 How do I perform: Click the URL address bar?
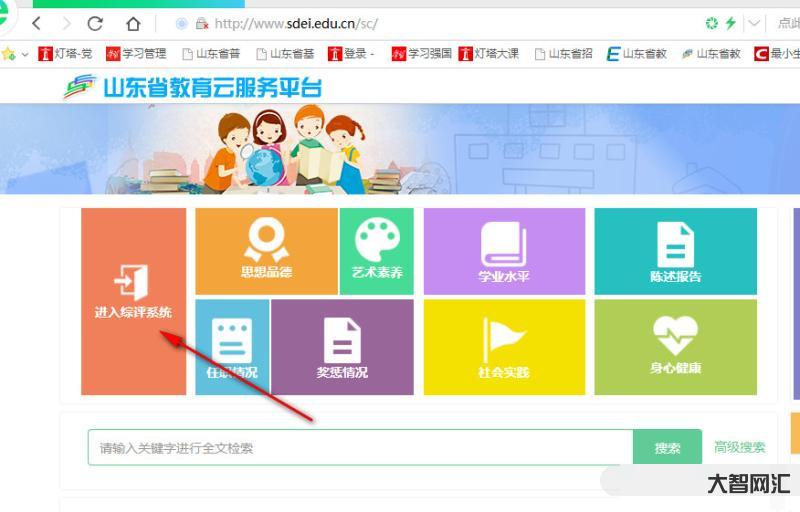400,23
